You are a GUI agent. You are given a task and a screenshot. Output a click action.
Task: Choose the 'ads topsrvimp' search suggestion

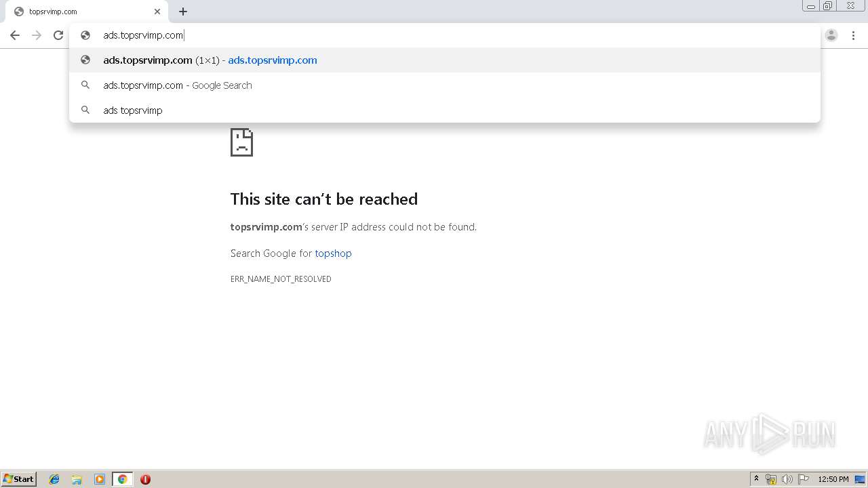pyautogui.click(x=445, y=110)
